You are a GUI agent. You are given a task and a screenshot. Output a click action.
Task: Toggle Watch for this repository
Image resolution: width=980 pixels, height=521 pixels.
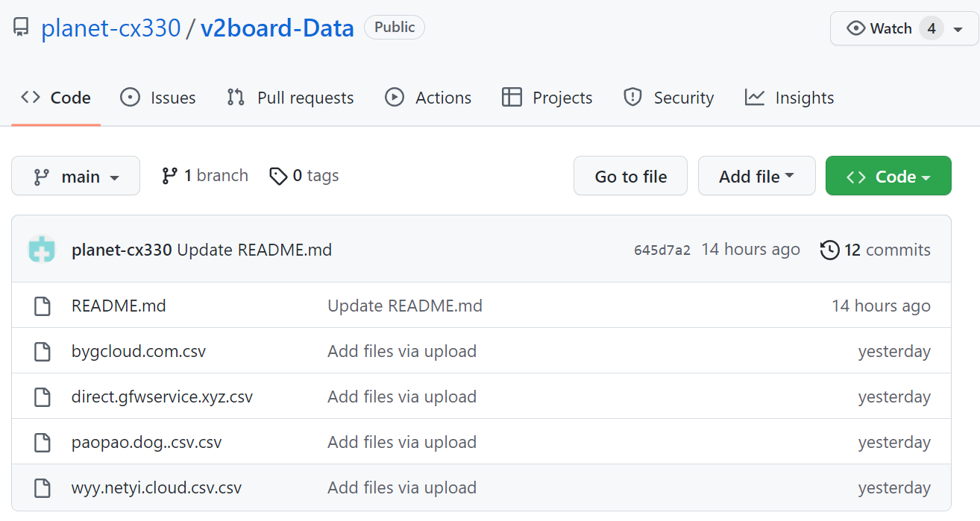880,28
